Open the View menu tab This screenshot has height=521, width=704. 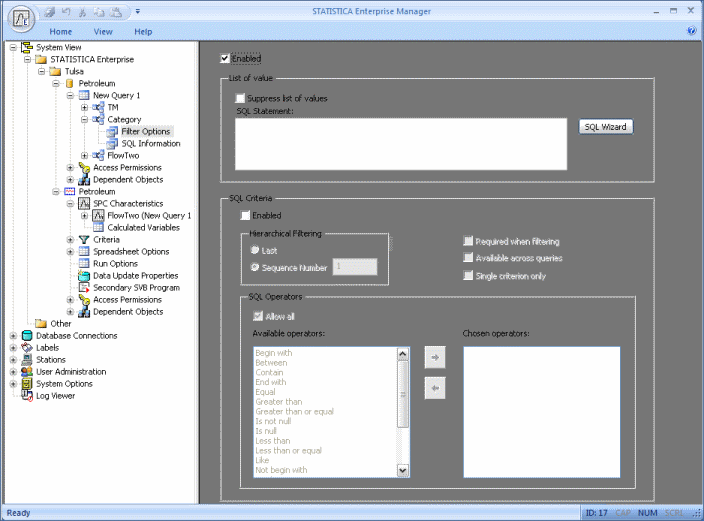[x=103, y=32]
